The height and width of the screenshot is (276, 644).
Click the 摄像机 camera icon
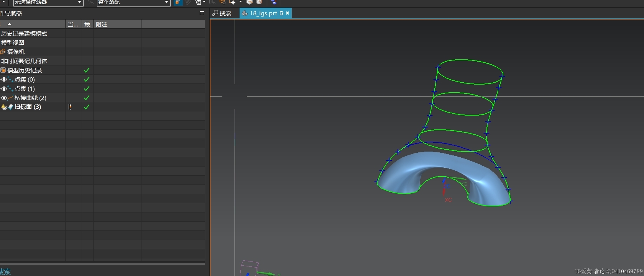pyautogui.click(x=3, y=52)
